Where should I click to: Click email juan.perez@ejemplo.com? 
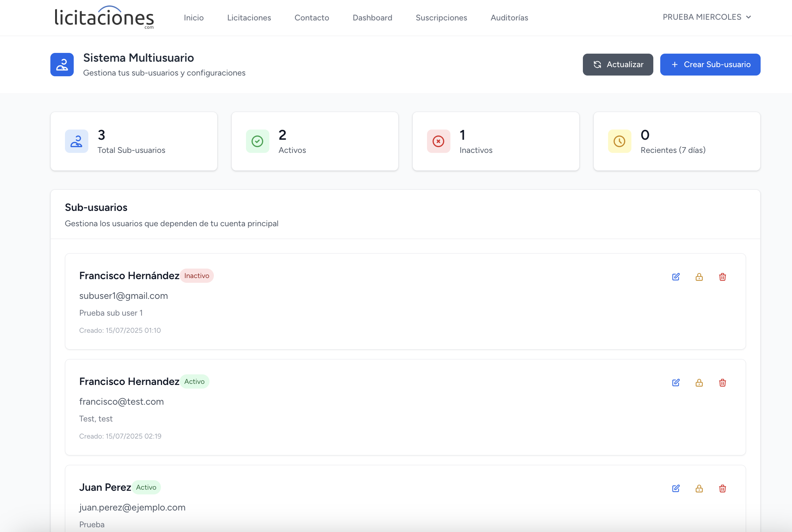[132, 508]
